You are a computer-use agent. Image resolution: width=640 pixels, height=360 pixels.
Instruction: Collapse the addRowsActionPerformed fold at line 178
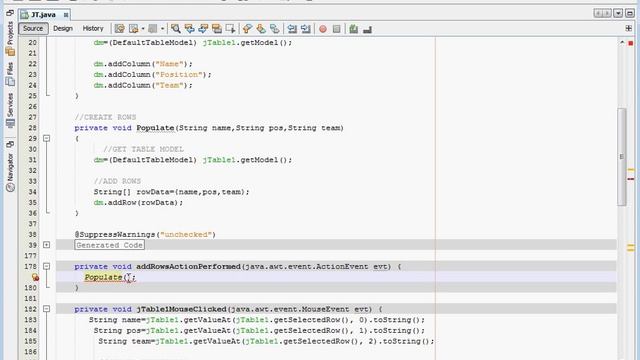[x=47, y=266]
